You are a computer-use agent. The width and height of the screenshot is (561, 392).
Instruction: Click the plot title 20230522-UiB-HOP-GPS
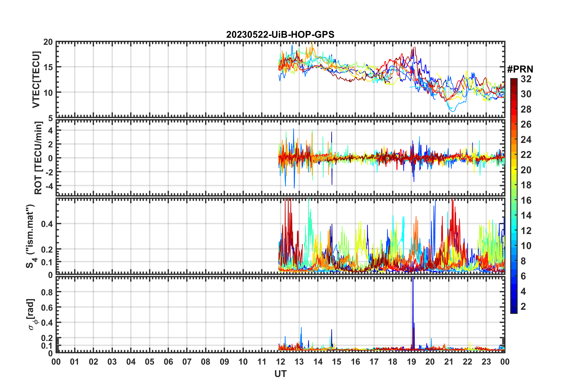pyautogui.click(x=280, y=34)
